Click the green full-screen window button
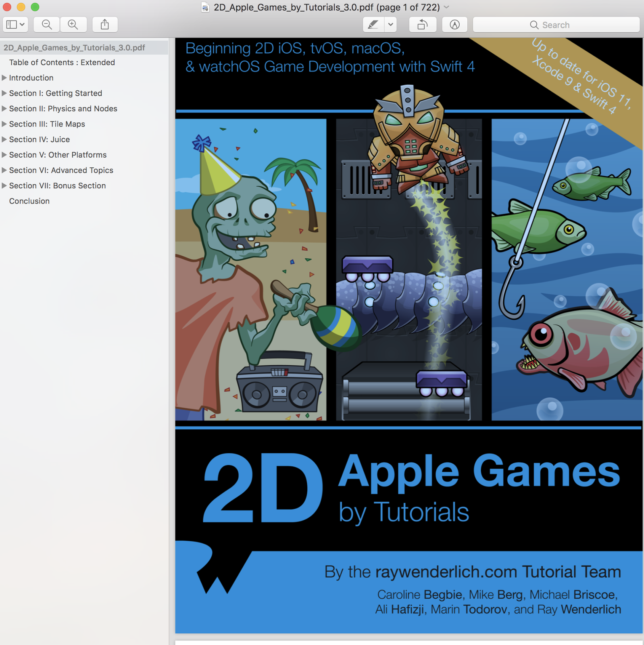 [35, 7]
